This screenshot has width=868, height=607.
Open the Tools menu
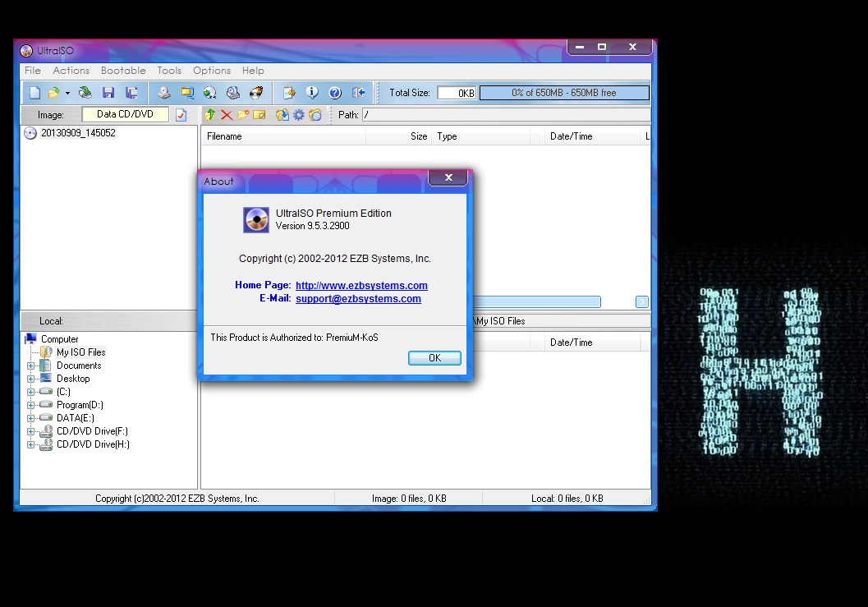pos(169,71)
